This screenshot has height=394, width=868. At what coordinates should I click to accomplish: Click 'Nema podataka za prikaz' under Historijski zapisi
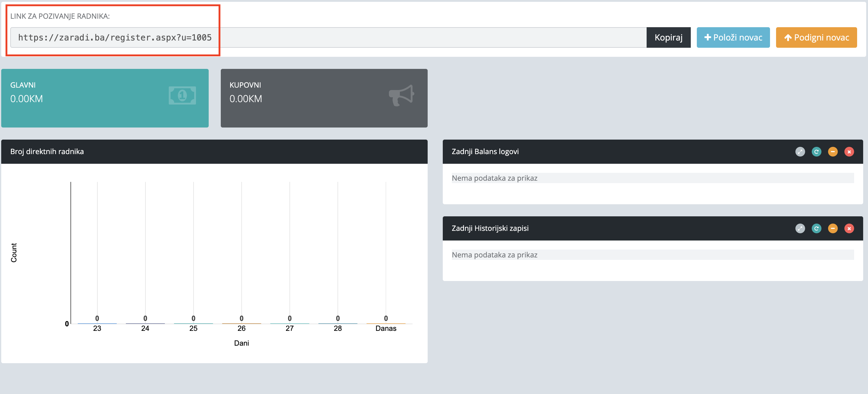[494, 255]
